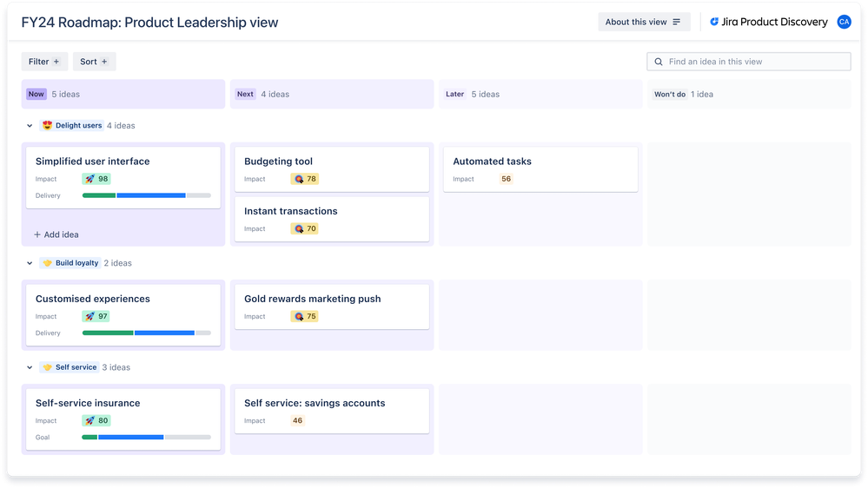Screen dimensions: 868x488
Task: Focus the Find an idea search field
Action: (x=748, y=62)
